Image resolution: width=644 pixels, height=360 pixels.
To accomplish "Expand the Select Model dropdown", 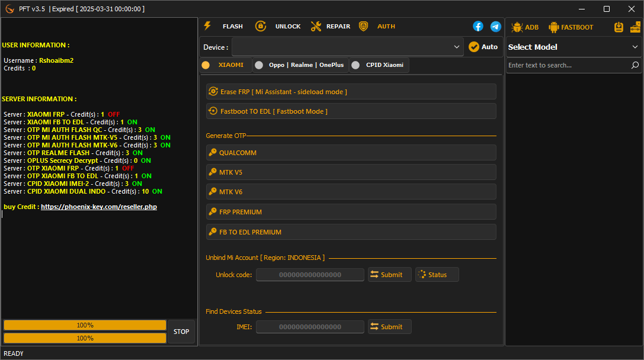I will pos(573,47).
